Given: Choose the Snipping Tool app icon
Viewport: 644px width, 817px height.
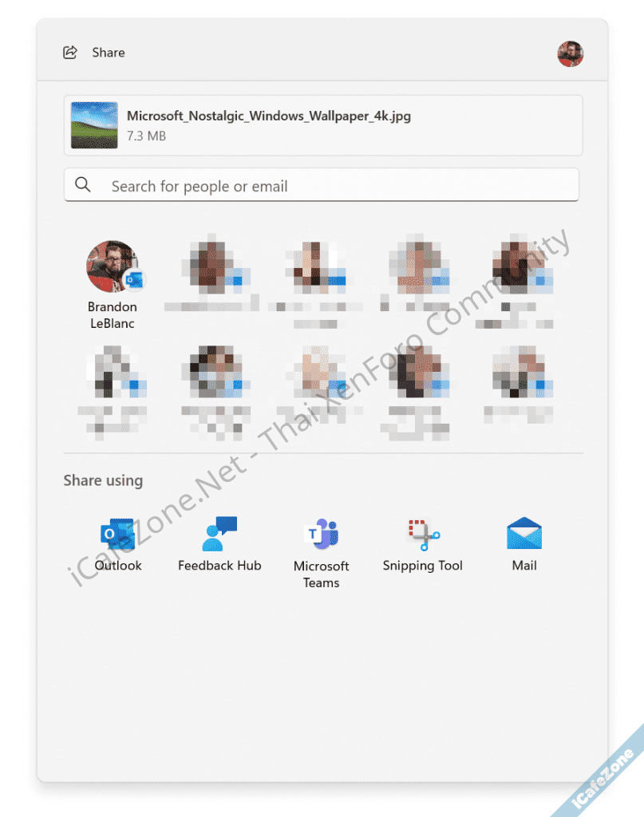Looking at the screenshot, I should (423, 535).
